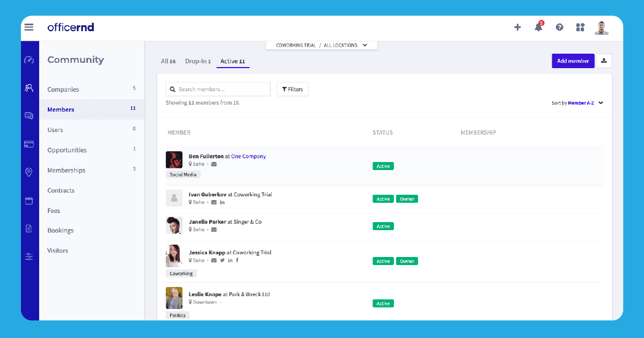644x338 pixels.
Task: Click Leslie Knope's profile photo
Action: tap(174, 298)
